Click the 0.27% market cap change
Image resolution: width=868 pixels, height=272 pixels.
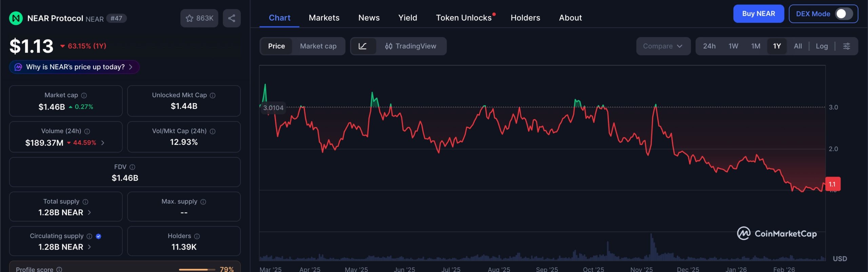[81, 107]
